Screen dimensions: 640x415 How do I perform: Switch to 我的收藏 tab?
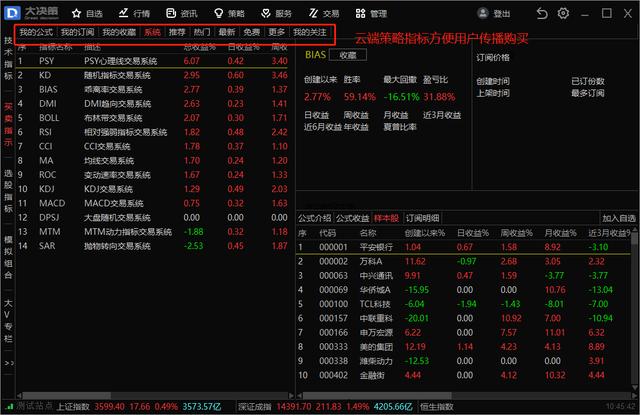pyautogui.click(x=119, y=32)
